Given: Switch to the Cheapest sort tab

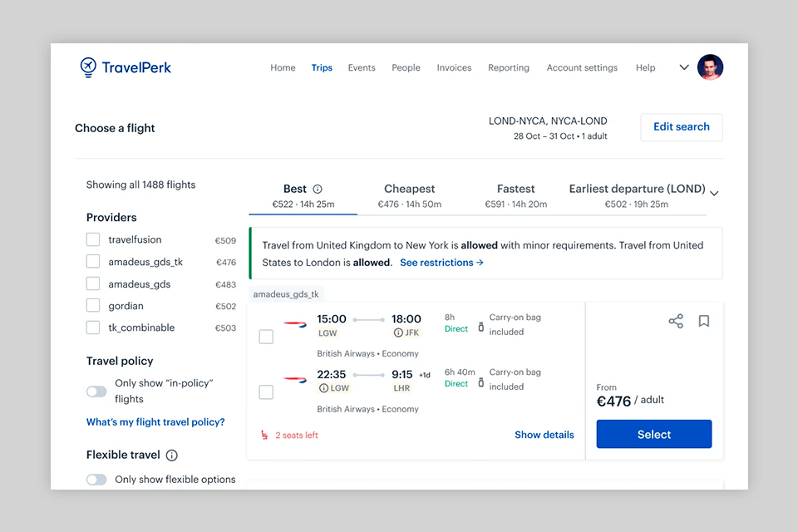Looking at the screenshot, I should click(x=410, y=196).
